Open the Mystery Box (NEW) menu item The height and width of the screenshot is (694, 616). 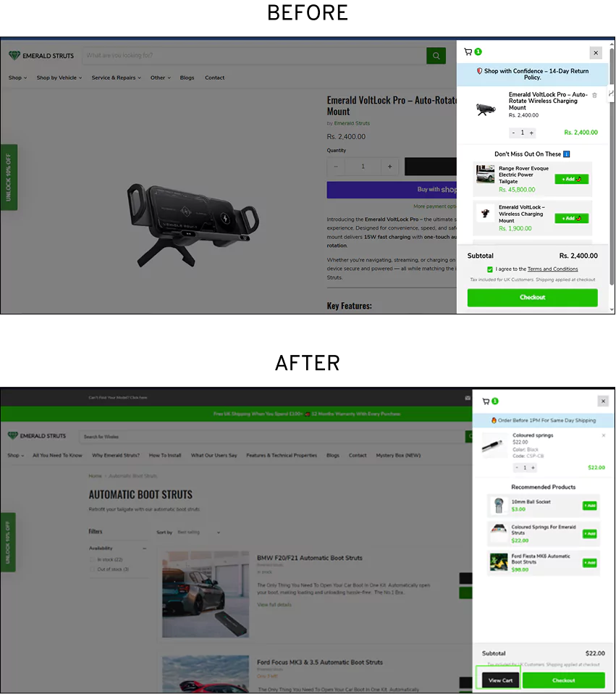[397, 456]
